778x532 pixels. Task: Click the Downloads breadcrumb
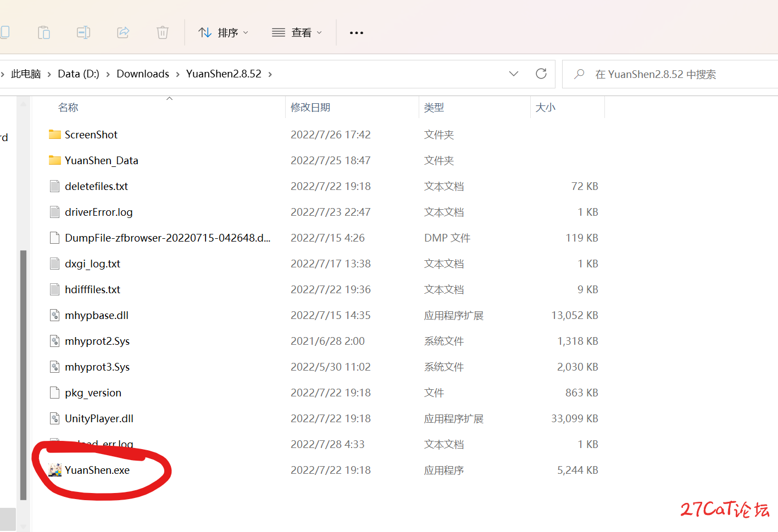click(143, 74)
